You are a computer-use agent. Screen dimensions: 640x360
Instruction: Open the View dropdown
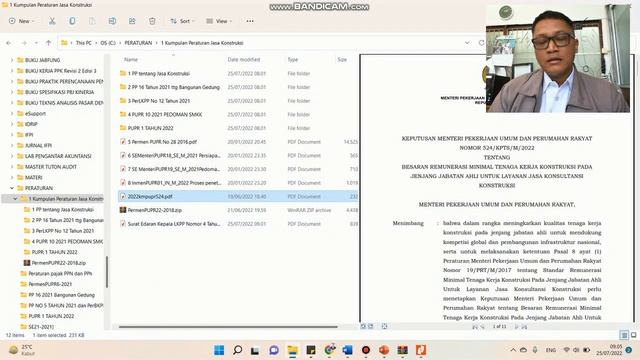click(219, 21)
